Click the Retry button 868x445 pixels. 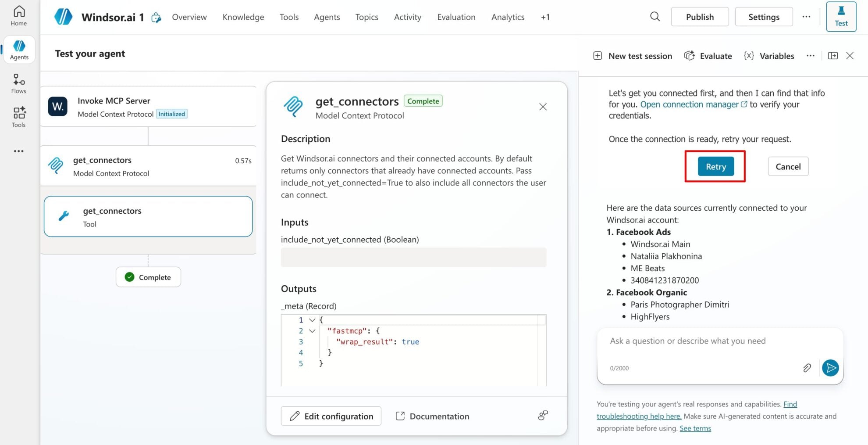715,166
